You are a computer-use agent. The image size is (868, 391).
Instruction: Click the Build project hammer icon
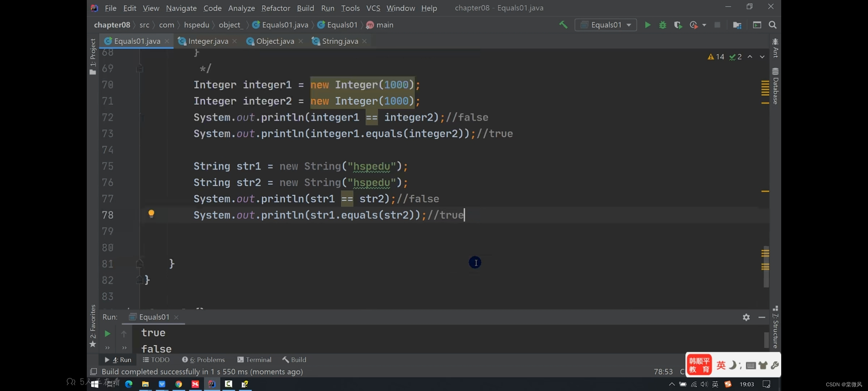(x=563, y=25)
